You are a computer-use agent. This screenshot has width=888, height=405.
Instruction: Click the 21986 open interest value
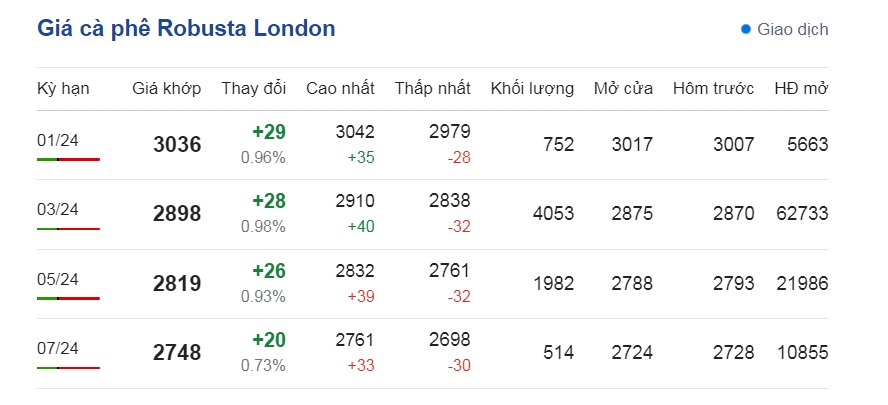802,283
